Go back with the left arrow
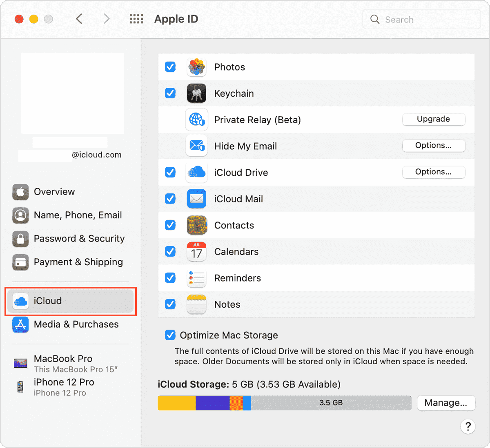 point(79,19)
